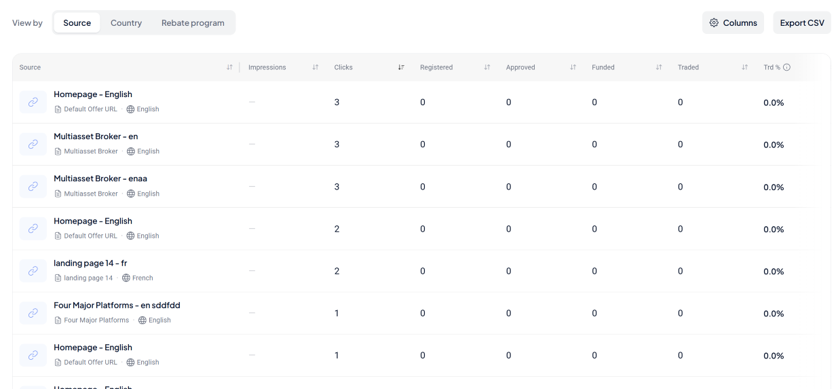Click Traded value 0 in Multiasset Broker - enaa row
The image size is (838, 389).
[680, 186]
